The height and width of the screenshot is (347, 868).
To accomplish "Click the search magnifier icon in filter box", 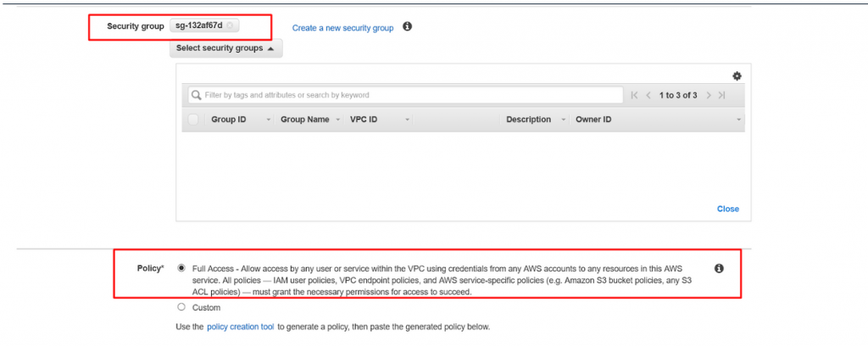I will [196, 95].
